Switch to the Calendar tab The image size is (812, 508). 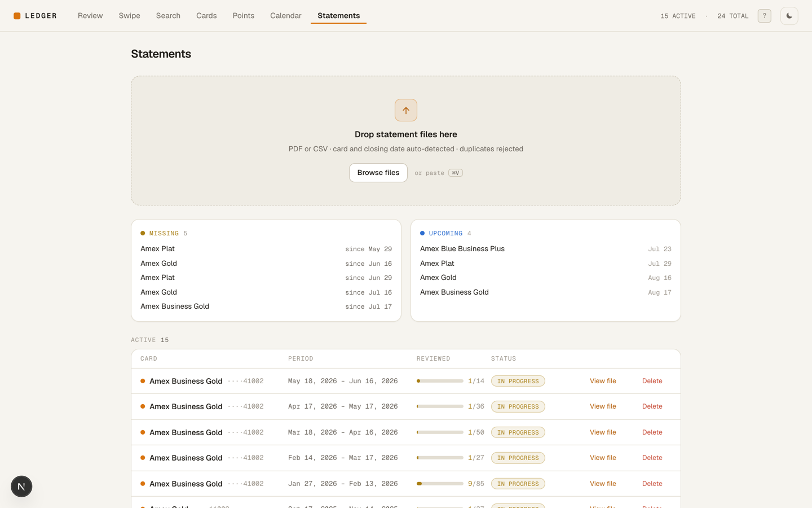(x=286, y=16)
